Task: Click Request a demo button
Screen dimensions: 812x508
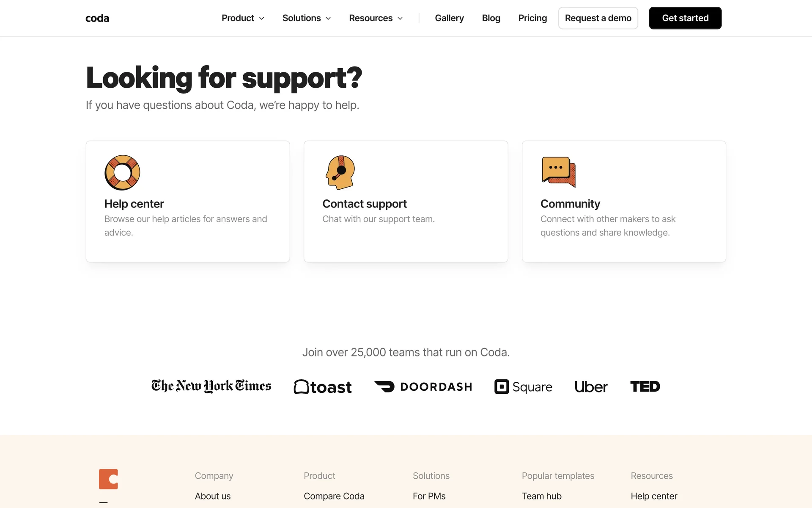Action: pos(598,18)
